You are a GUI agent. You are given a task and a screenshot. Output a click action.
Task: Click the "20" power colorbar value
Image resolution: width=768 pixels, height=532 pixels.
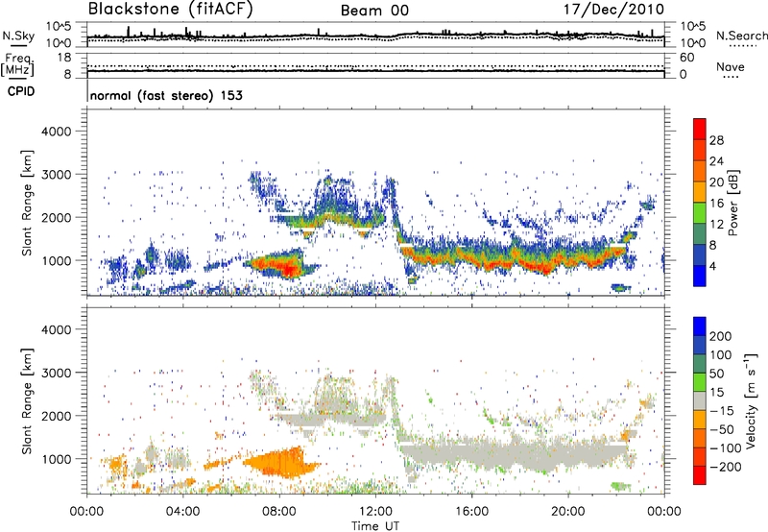[716, 182]
